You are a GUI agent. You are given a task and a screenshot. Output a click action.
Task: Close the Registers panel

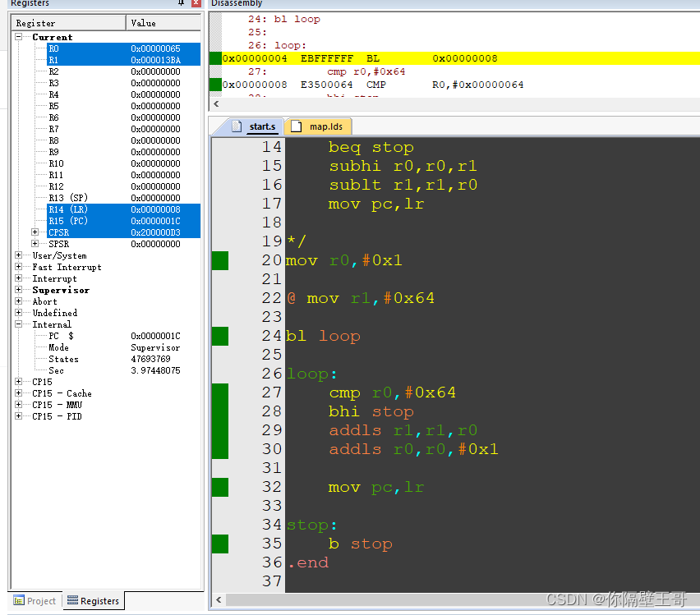tap(196, 2)
